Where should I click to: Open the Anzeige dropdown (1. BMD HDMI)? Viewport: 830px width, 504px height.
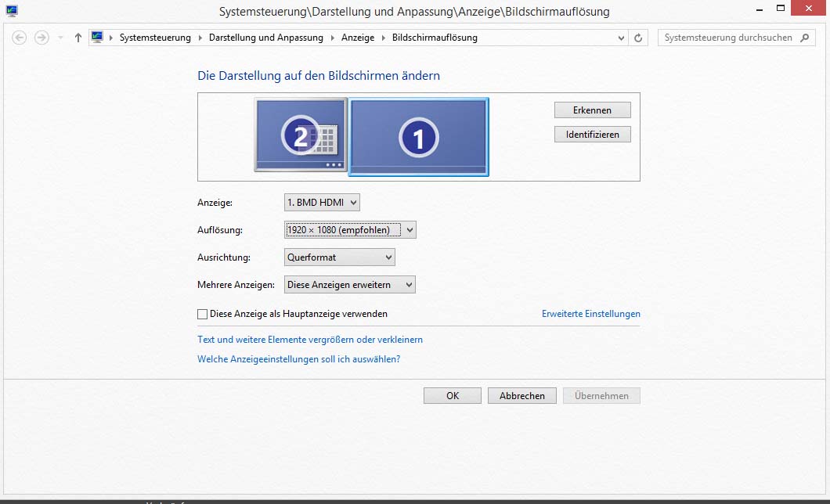tap(322, 203)
